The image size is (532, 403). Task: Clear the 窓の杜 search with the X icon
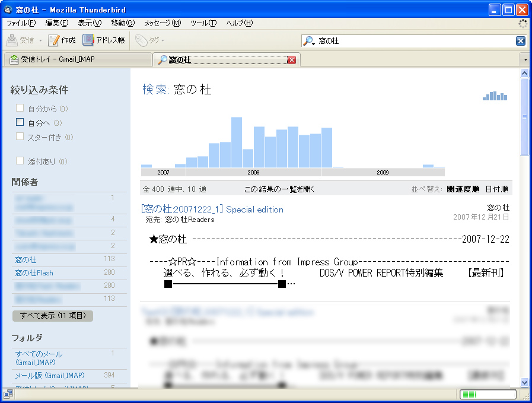point(520,40)
